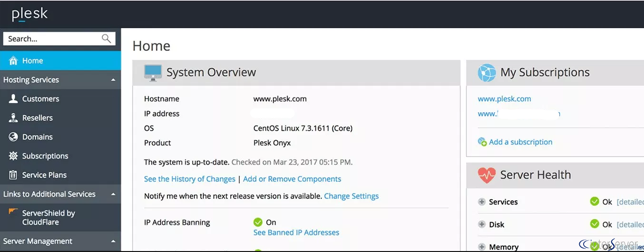The height and width of the screenshot is (252, 644).
Task: Click the search magnifier icon
Action: click(107, 39)
